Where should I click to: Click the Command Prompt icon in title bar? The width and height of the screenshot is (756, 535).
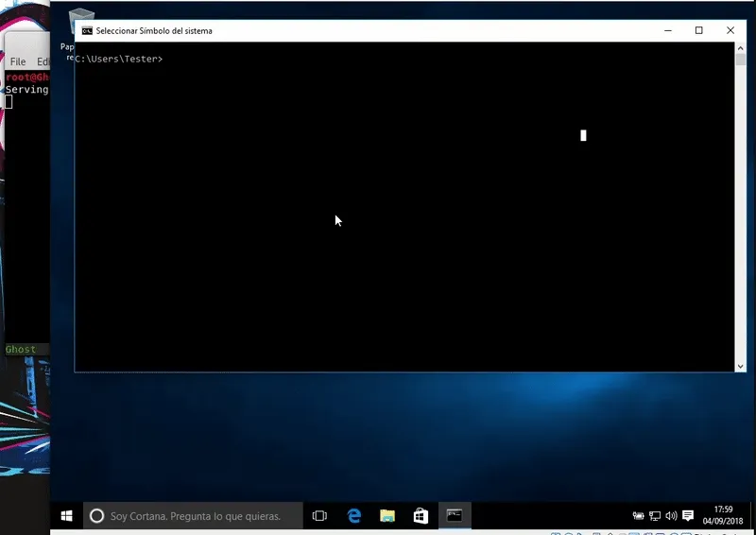click(86, 30)
